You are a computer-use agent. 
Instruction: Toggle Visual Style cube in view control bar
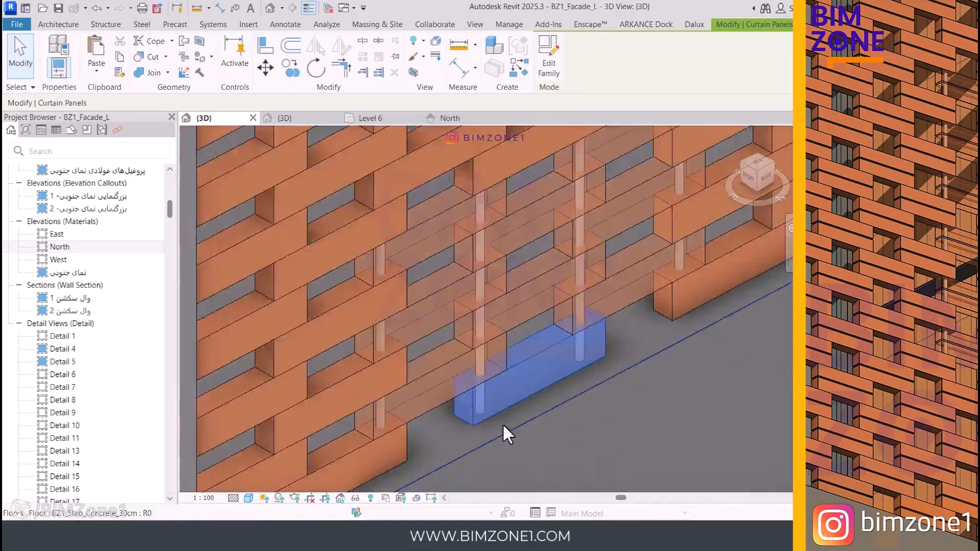248,498
